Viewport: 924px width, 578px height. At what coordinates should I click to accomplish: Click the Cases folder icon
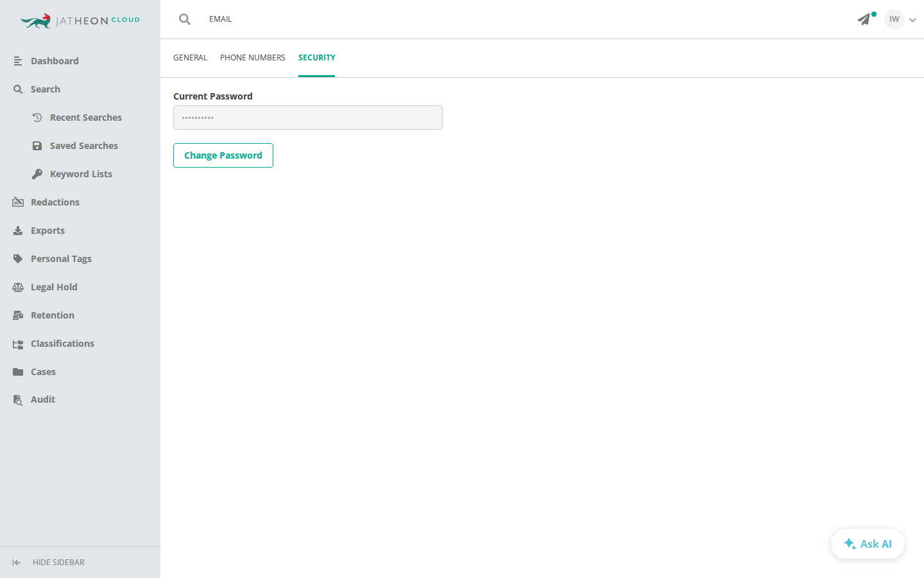click(18, 372)
